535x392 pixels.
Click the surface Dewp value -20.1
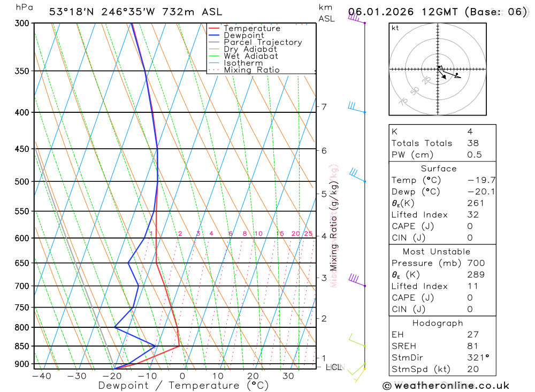click(x=481, y=192)
